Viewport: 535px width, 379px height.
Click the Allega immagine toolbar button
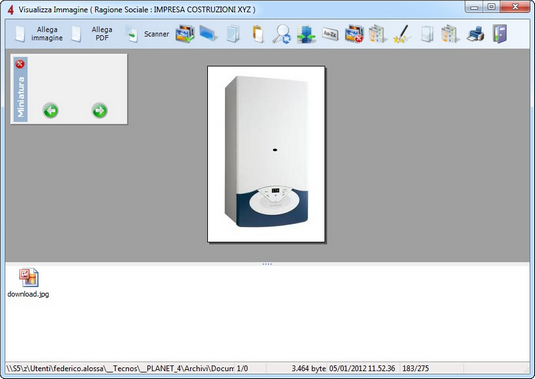tap(39, 34)
